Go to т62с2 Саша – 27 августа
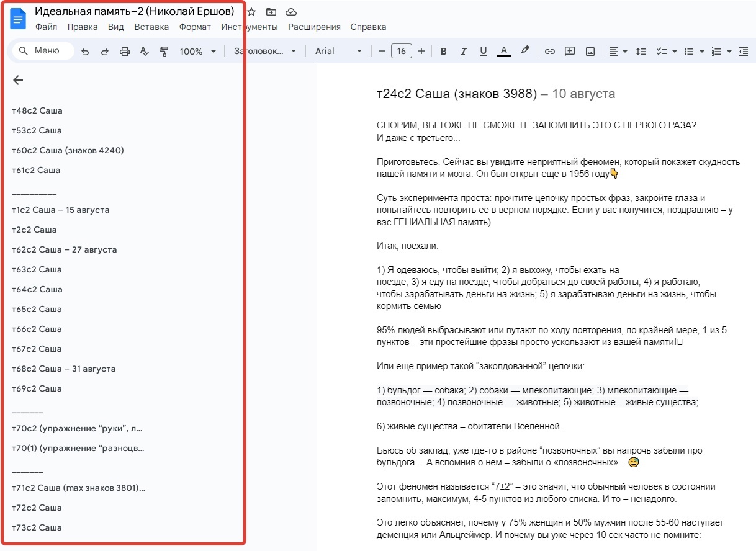 pyautogui.click(x=65, y=249)
